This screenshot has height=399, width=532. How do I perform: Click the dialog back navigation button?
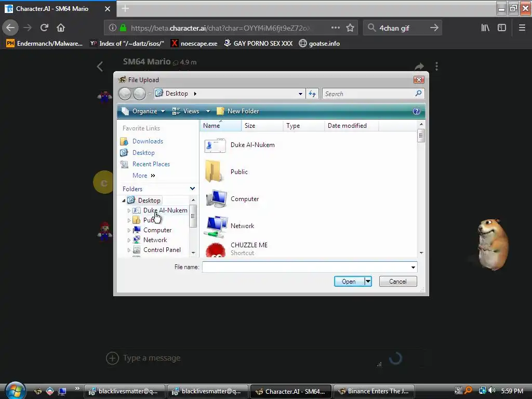125,94
